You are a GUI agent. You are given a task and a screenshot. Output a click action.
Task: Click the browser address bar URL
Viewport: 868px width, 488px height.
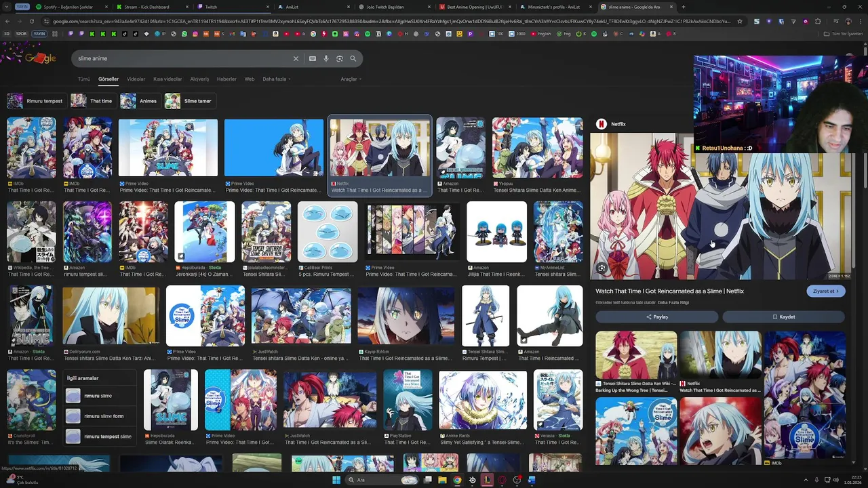pos(390,21)
